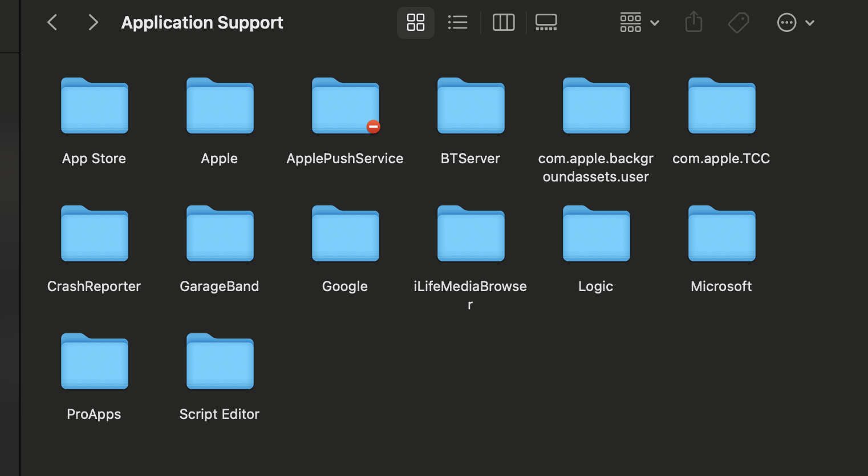Click the Edit Tags icon

point(739,23)
